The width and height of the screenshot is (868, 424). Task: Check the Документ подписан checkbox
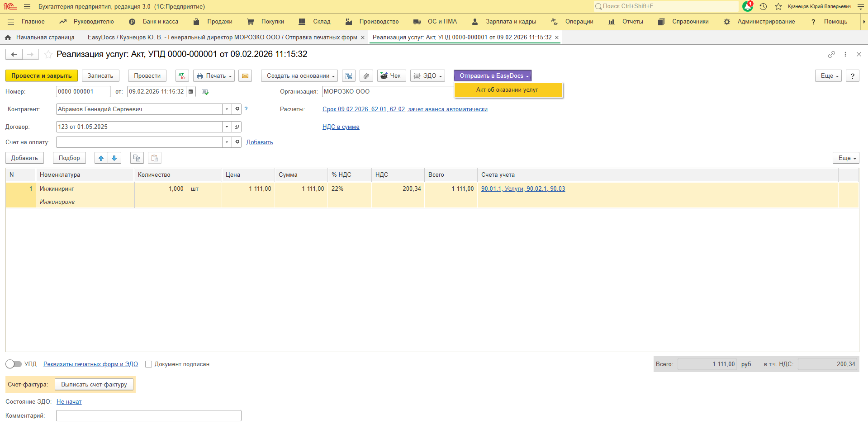pos(148,364)
